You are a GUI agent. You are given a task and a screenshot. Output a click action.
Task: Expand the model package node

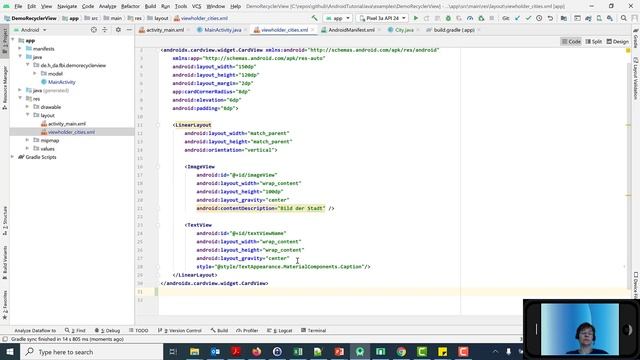pos(35,73)
